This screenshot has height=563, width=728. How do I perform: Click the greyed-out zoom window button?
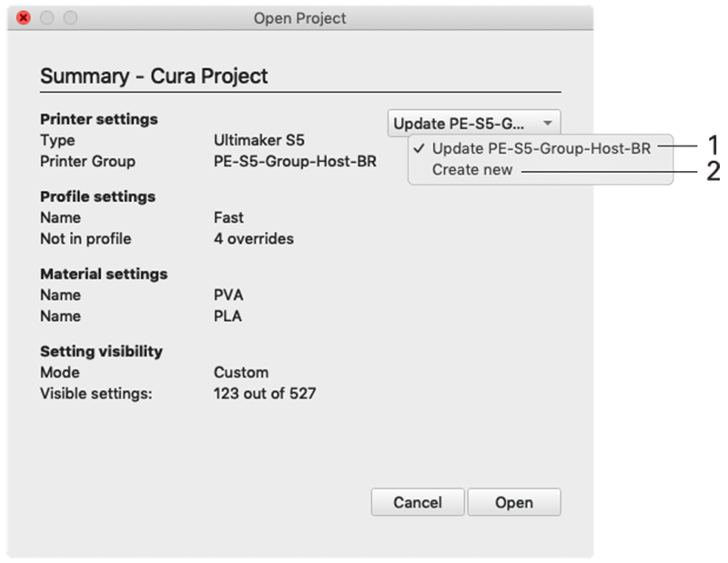pyautogui.click(x=70, y=17)
